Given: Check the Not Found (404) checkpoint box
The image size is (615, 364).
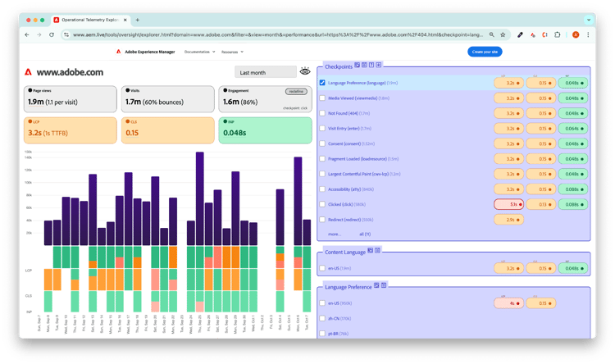Looking at the screenshot, I should [x=322, y=113].
